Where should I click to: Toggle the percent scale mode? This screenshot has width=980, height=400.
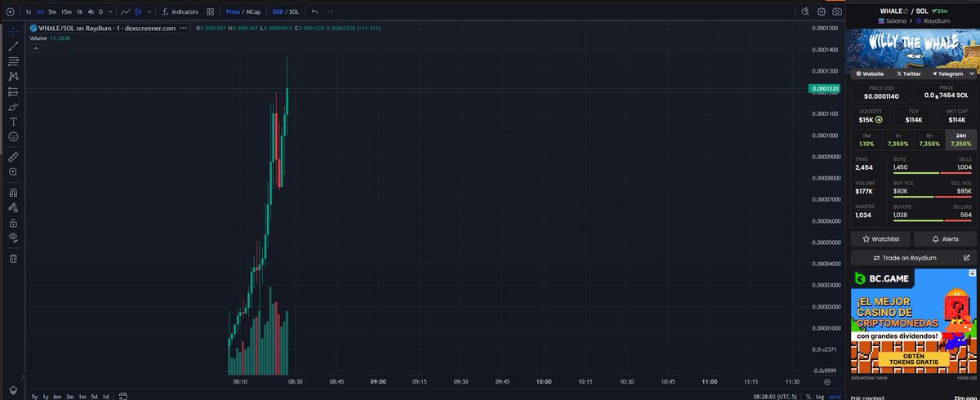tap(808, 396)
